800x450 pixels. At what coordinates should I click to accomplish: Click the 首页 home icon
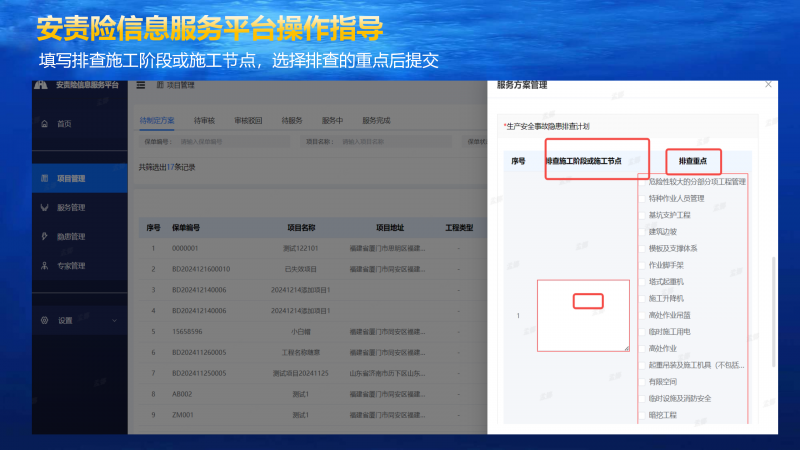point(44,123)
